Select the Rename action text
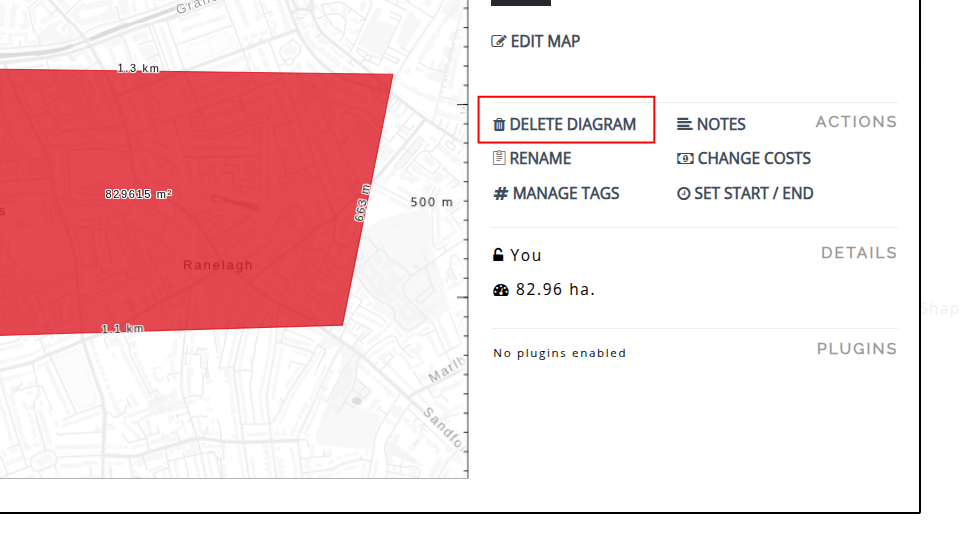 point(540,158)
